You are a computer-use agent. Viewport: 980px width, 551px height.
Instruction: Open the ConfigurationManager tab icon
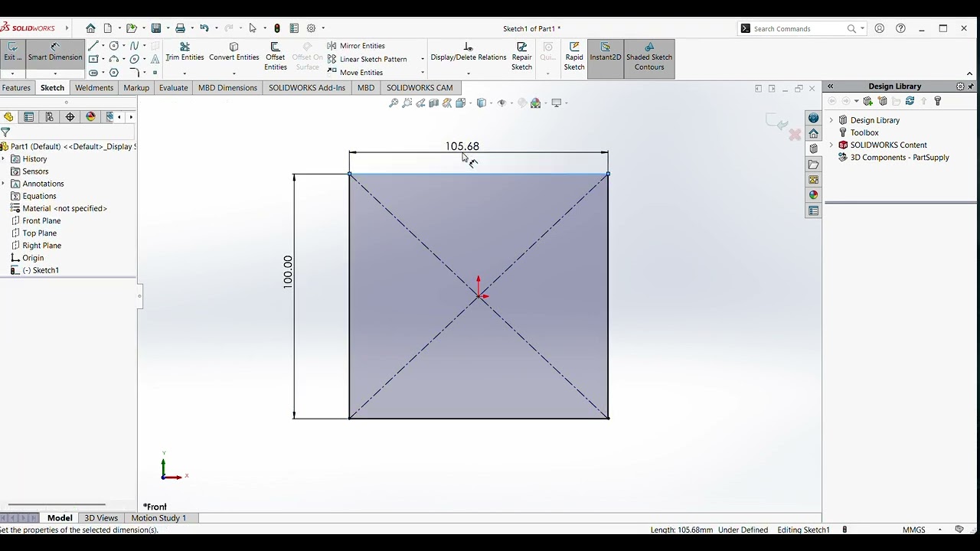coord(50,117)
